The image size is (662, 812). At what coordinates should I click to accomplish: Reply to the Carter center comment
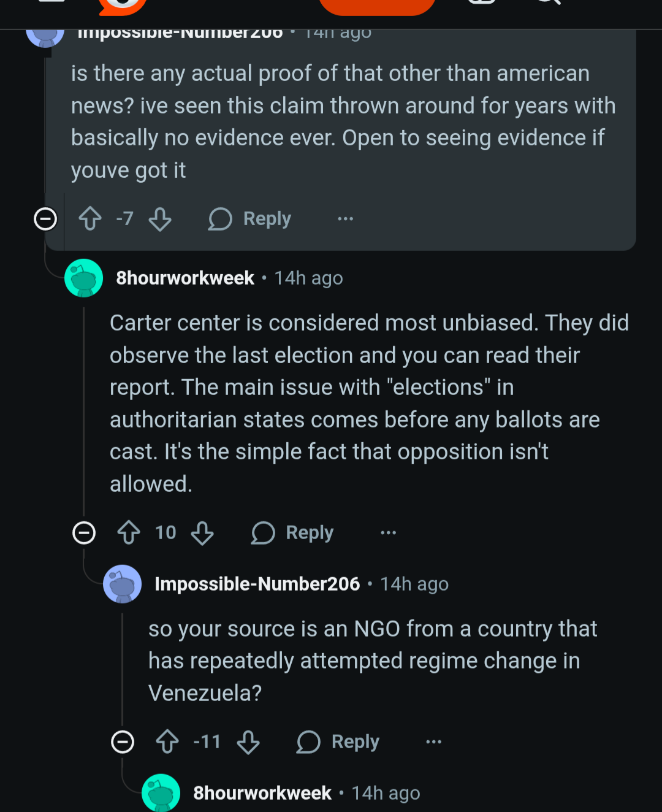tap(293, 532)
